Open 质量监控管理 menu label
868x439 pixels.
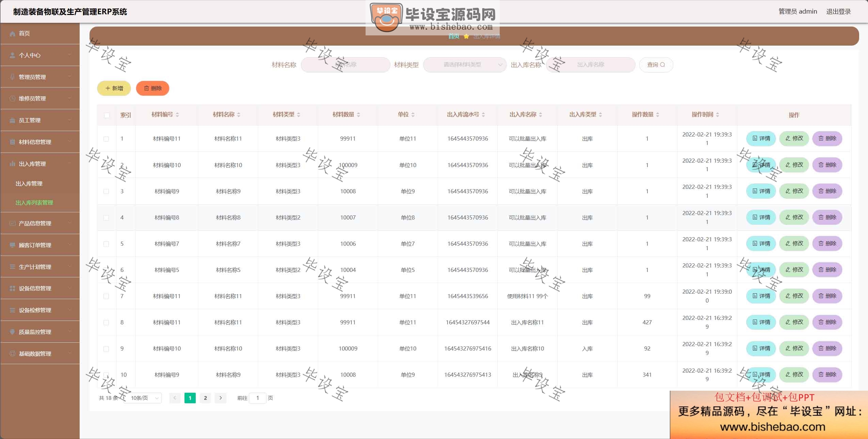[35, 332]
